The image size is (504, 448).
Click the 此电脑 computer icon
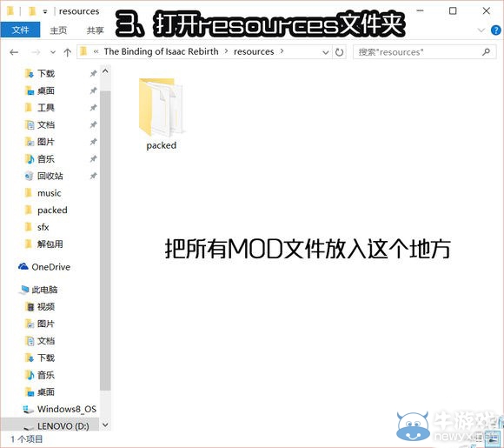pos(24,290)
